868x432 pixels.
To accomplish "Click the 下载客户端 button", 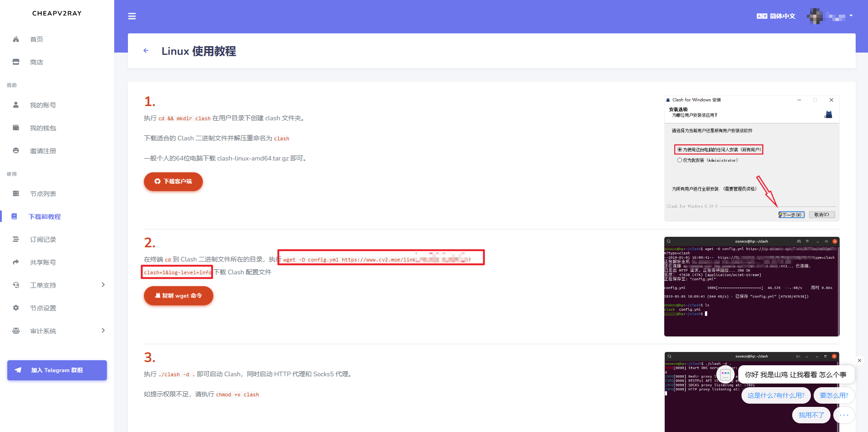I will point(173,181).
